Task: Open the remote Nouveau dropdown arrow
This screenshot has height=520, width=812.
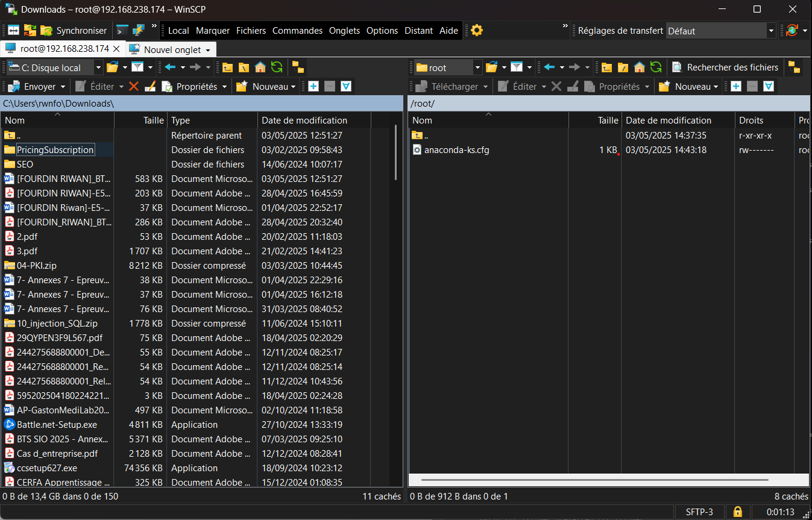Action: click(716, 87)
